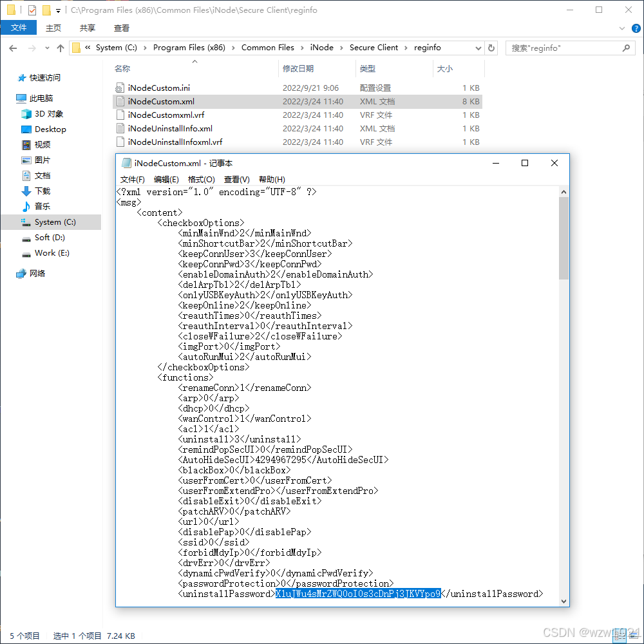Open the 查看 View ribbon tab in Explorer

122,28
